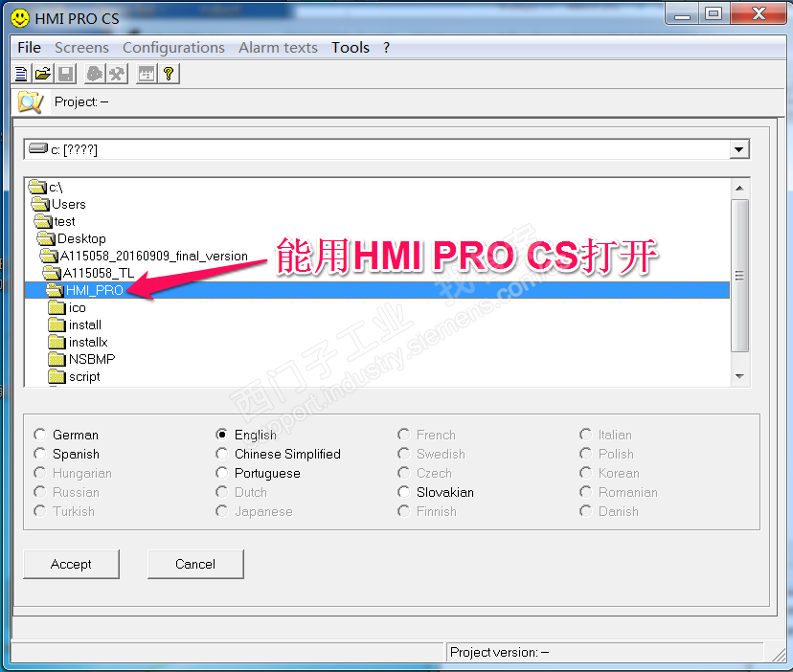Open the Tools menu
Viewport: 793px width, 672px height.
point(351,48)
